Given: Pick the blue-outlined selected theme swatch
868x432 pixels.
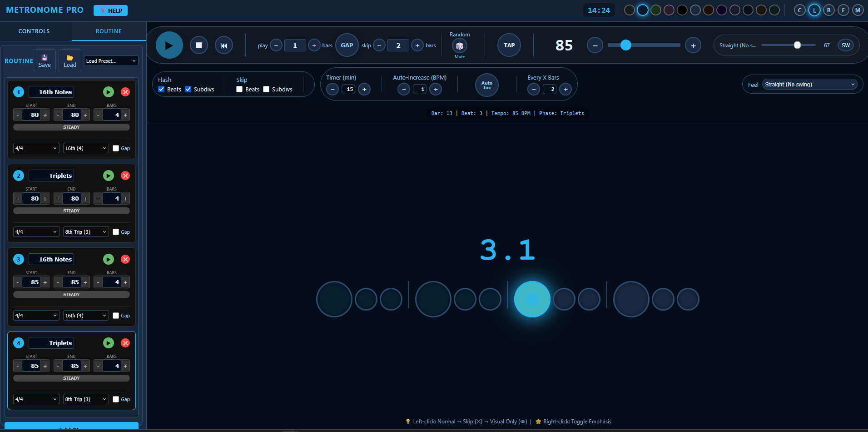Looking at the screenshot, I should (642, 10).
